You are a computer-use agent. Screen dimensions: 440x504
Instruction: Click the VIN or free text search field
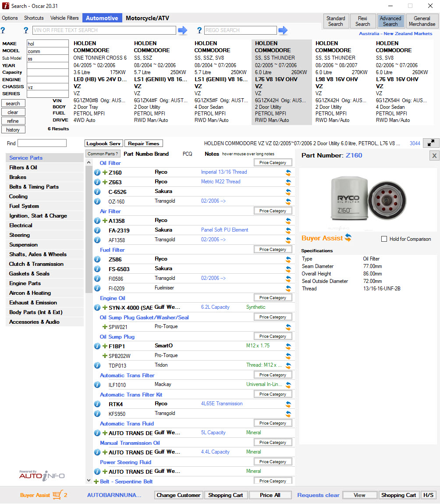[104, 30]
